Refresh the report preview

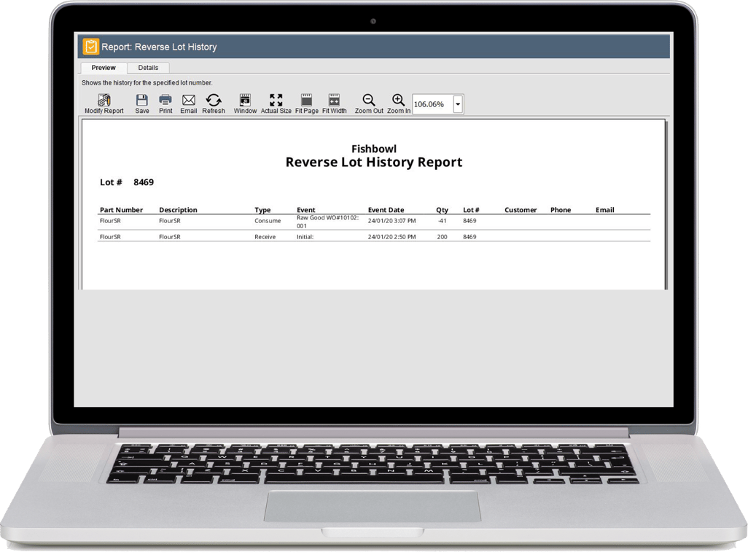click(213, 104)
